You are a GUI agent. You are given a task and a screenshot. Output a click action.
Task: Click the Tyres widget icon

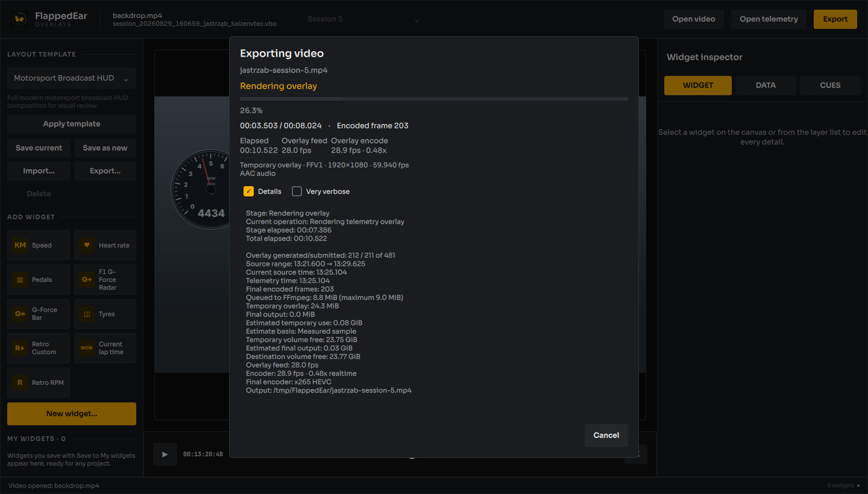[87, 314]
